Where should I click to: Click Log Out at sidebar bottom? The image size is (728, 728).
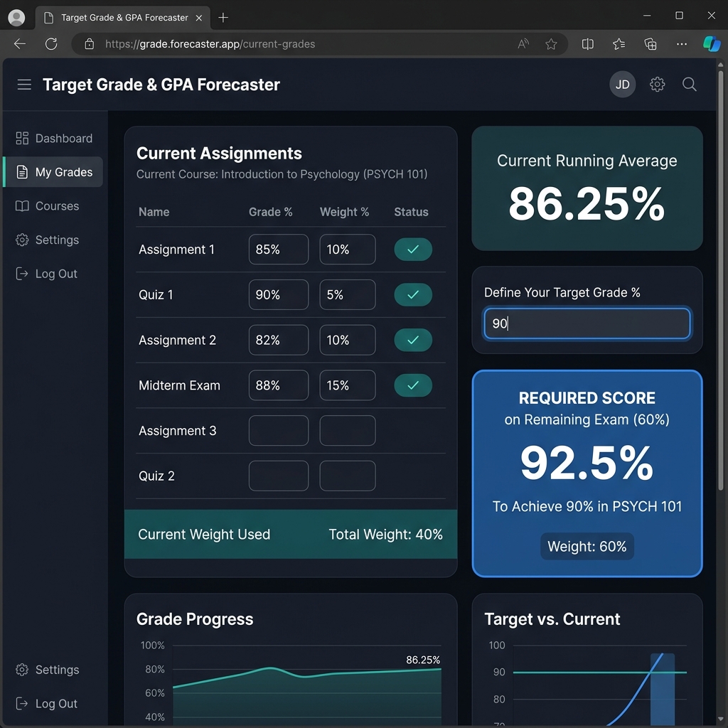[x=47, y=703]
